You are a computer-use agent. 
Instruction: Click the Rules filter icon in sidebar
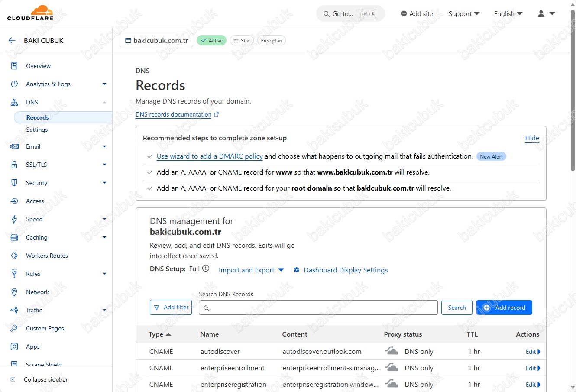click(x=14, y=274)
